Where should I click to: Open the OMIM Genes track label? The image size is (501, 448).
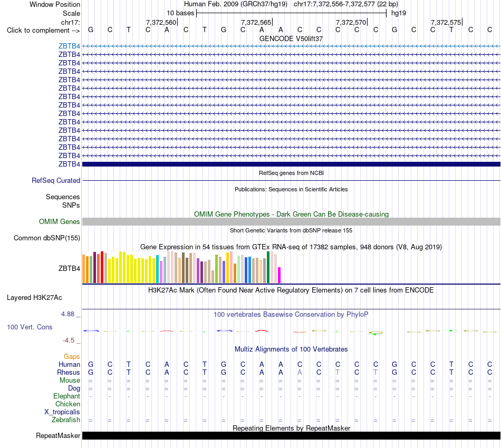pyautogui.click(x=60, y=221)
